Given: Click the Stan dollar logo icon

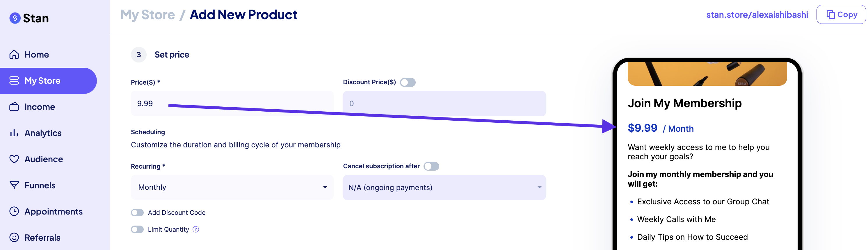Looking at the screenshot, I should (x=15, y=18).
